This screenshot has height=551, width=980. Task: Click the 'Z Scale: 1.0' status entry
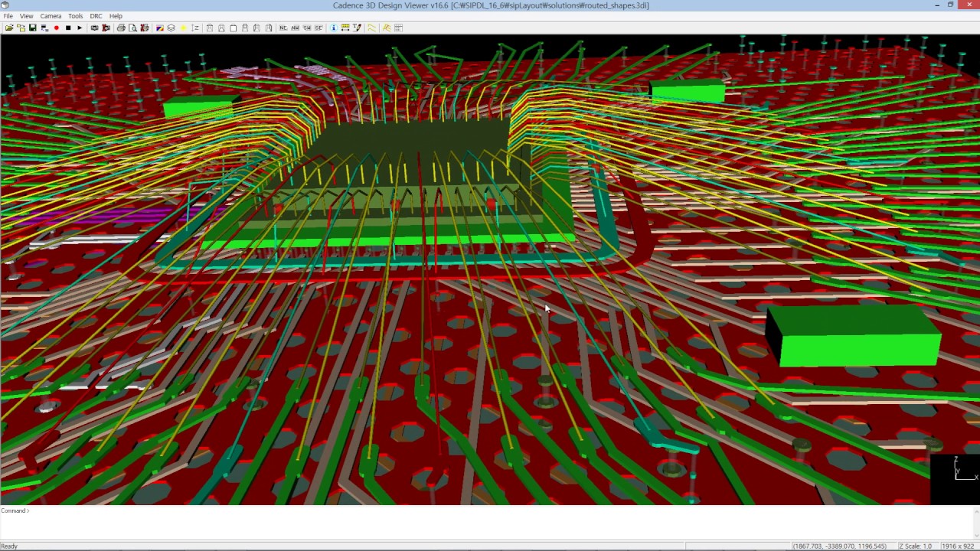point(915,546)
